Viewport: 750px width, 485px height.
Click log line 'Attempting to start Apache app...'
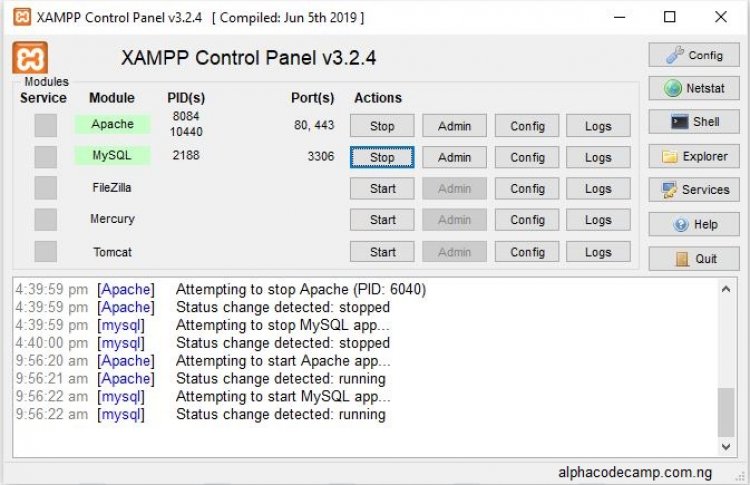pyautogui.click(x=283, y=361)
